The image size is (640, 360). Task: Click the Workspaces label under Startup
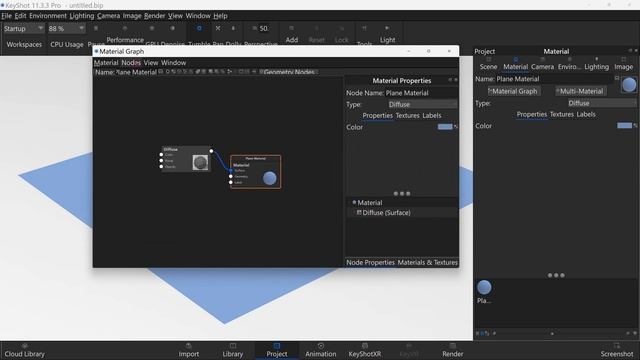coord(24,44)
